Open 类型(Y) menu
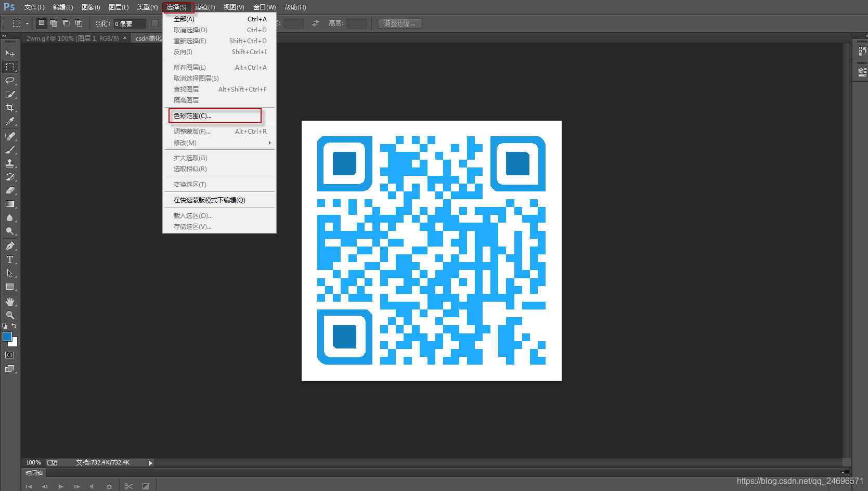 coord(147,7)
